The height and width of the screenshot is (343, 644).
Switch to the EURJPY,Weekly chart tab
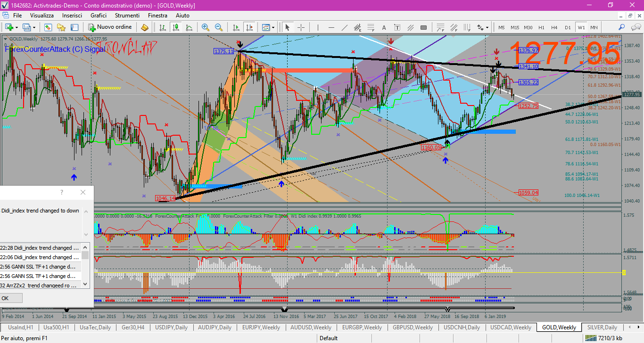point(261,327)
